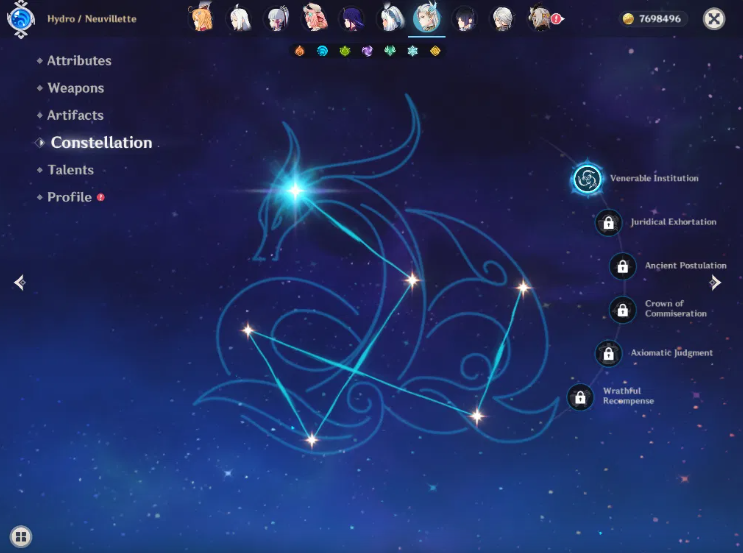Click the locked Axiomatic Judgment icon
743x553 pixels.
[608, 354]
